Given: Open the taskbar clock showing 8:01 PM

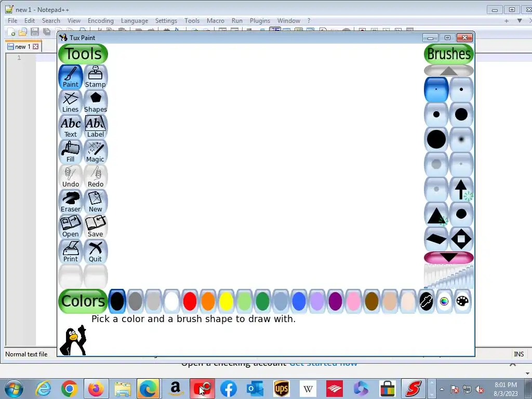Looking at the screenshot, I should 506,389.
